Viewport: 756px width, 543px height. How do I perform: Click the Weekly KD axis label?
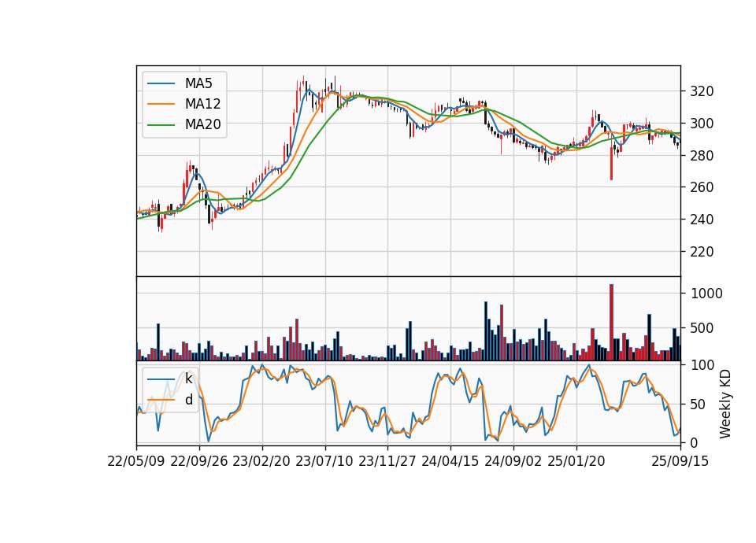[x=724, y=404]
